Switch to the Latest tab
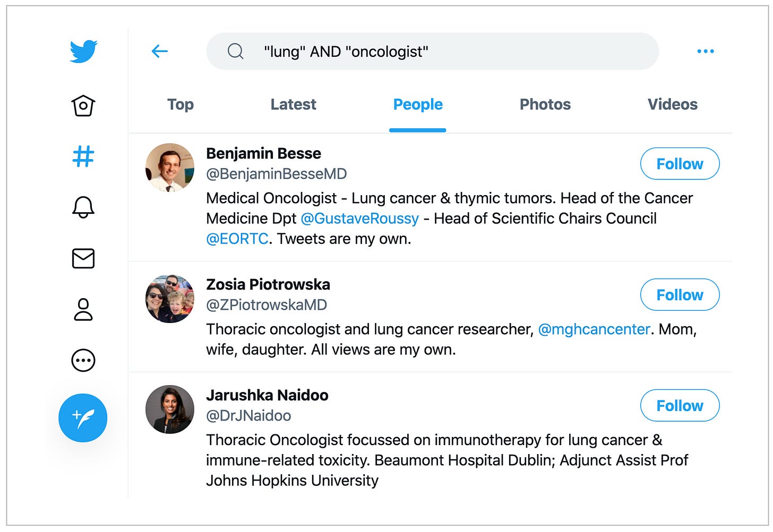 [293, 104]
